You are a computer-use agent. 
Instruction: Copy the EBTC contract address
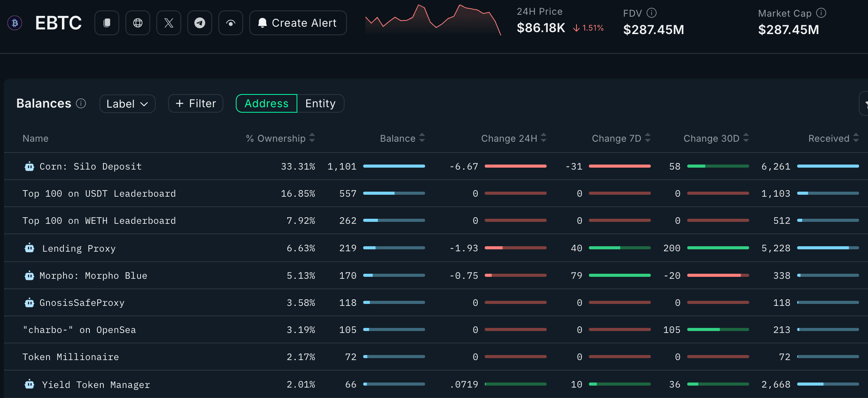point(107,23)
